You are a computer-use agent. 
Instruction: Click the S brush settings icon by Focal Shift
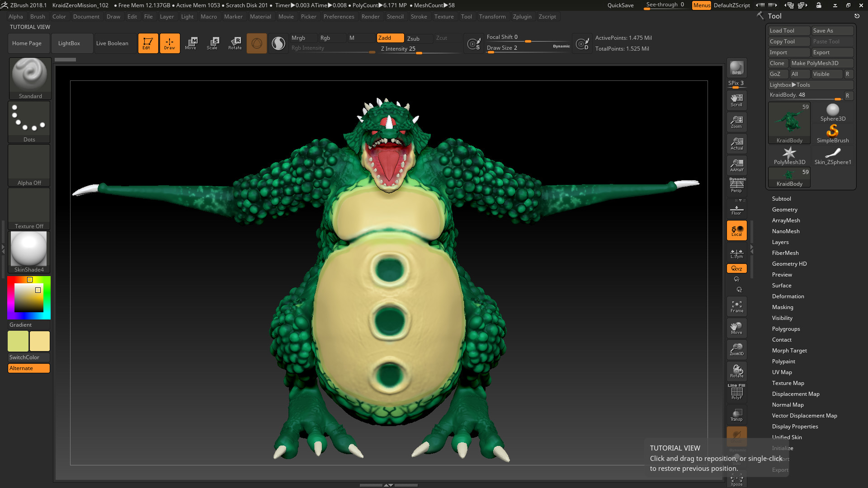pos(474,44)
